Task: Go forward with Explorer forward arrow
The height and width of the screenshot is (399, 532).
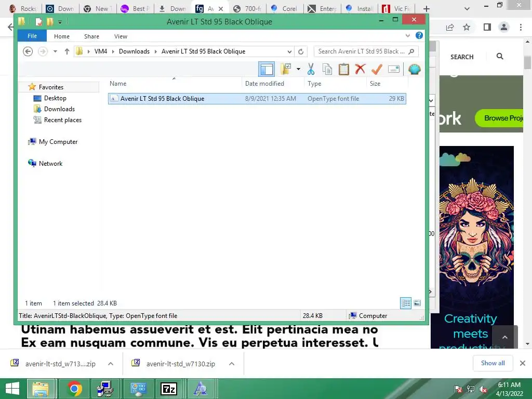Action: click(43, 51)
